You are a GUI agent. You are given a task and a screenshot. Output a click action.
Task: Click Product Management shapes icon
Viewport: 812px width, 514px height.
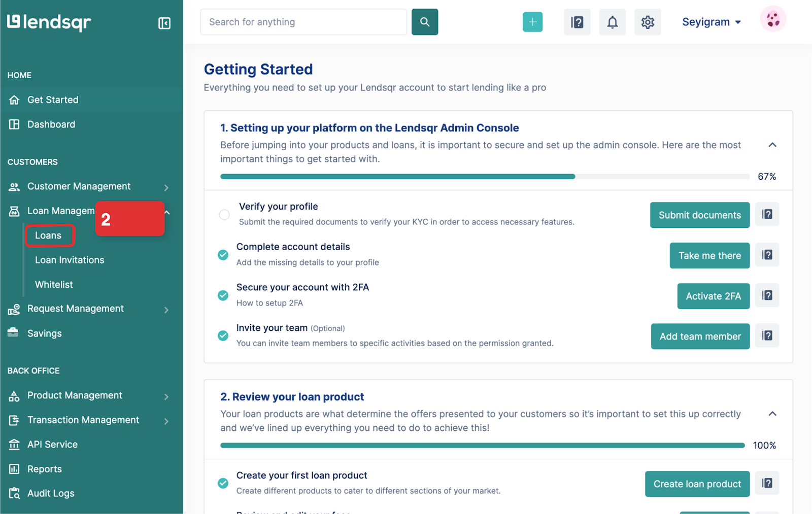click(x=14, y=396)
